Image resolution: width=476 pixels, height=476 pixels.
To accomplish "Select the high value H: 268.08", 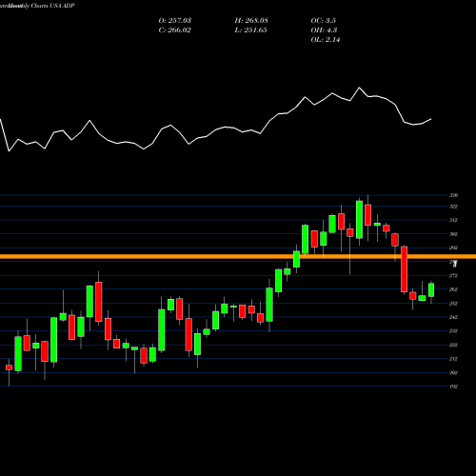I will [x=251, y=21].
